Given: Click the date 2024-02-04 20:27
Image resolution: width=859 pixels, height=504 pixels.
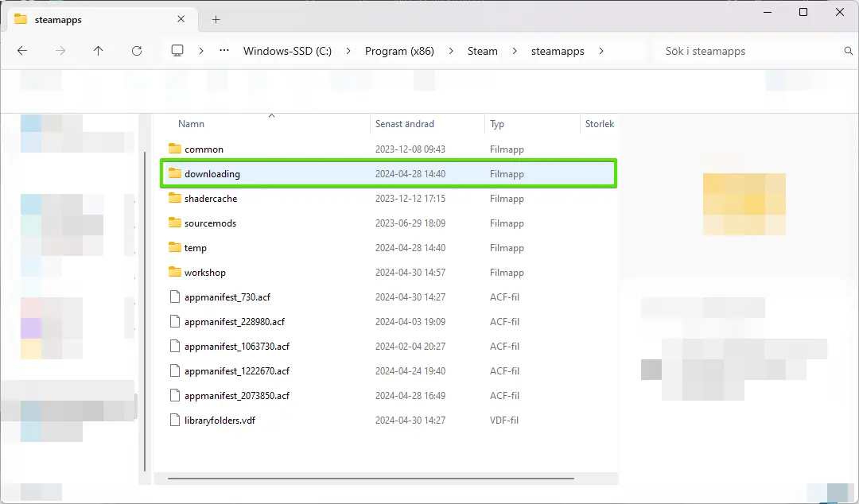Looking at the screenshot, I should pos(410,347).
